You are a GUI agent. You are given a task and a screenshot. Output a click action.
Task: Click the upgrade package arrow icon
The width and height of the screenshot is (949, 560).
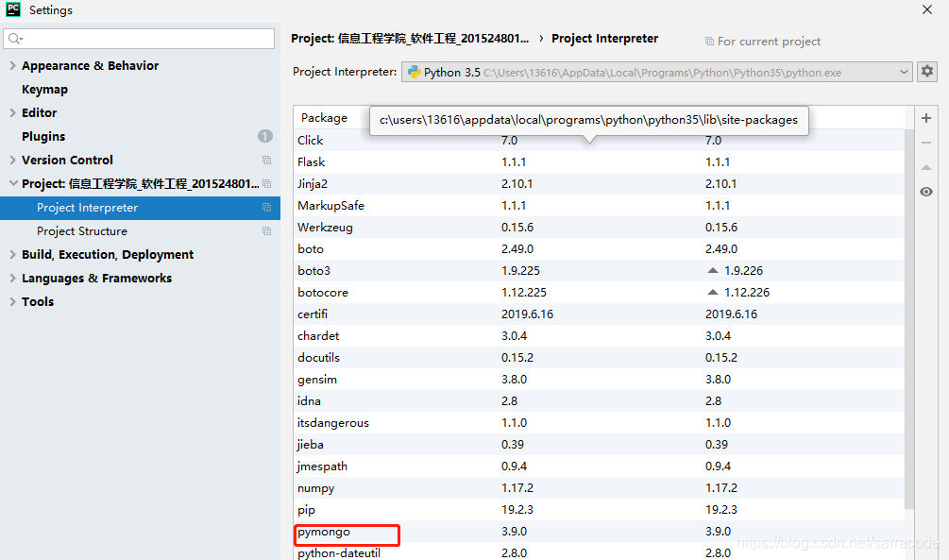(x=926, y=167)
